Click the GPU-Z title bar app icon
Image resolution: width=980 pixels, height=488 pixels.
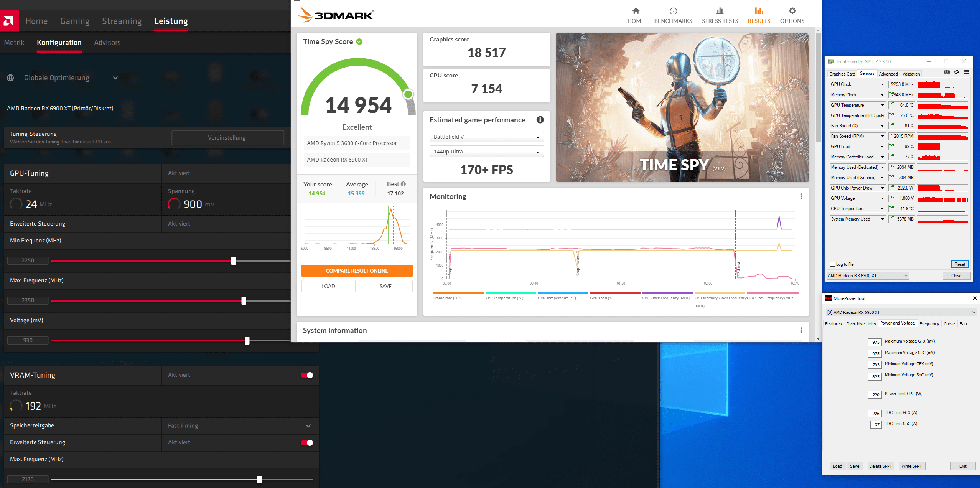tap(831, 61)
